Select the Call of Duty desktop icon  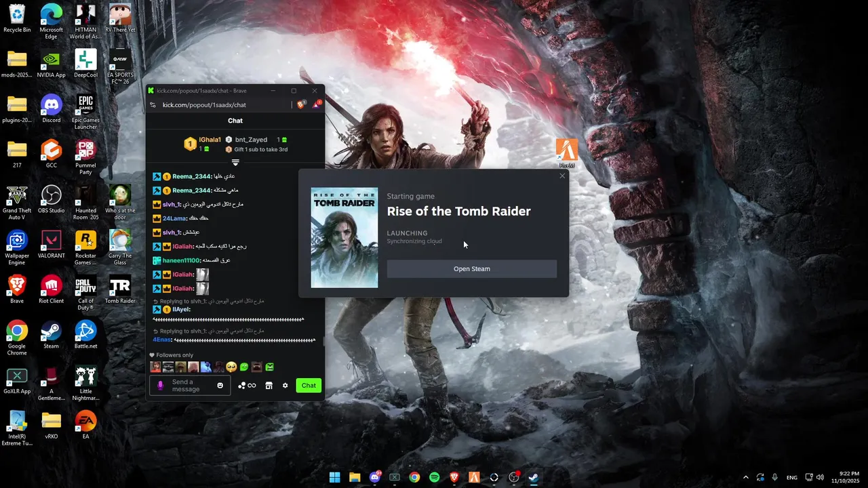tap(85, 293)
